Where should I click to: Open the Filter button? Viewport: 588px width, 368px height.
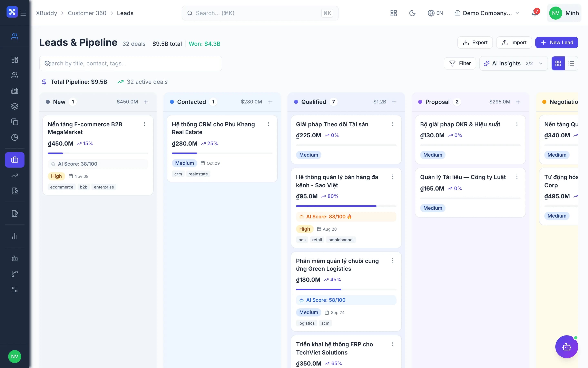coord(460,63)
